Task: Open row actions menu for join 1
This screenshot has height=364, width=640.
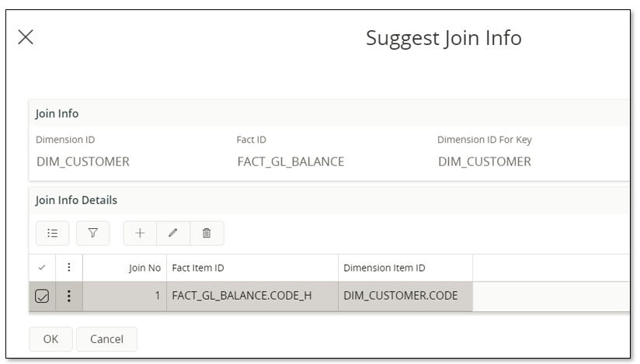Action: [x=69, y=296]
